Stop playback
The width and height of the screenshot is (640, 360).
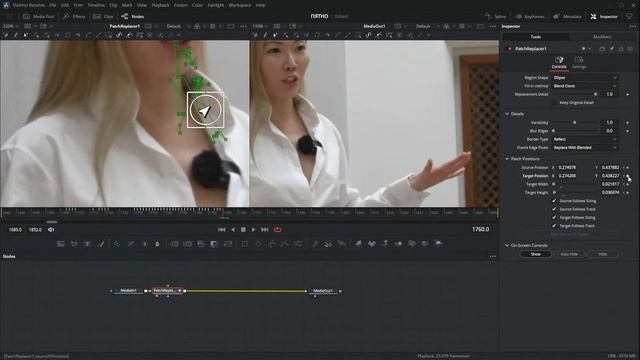243,230
